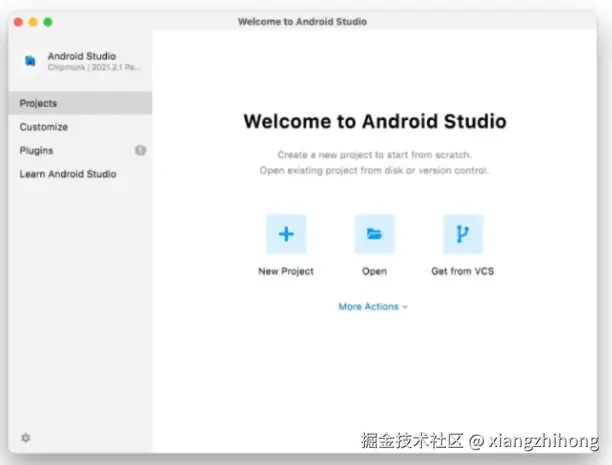Click the window title bar text

(302, 21)
